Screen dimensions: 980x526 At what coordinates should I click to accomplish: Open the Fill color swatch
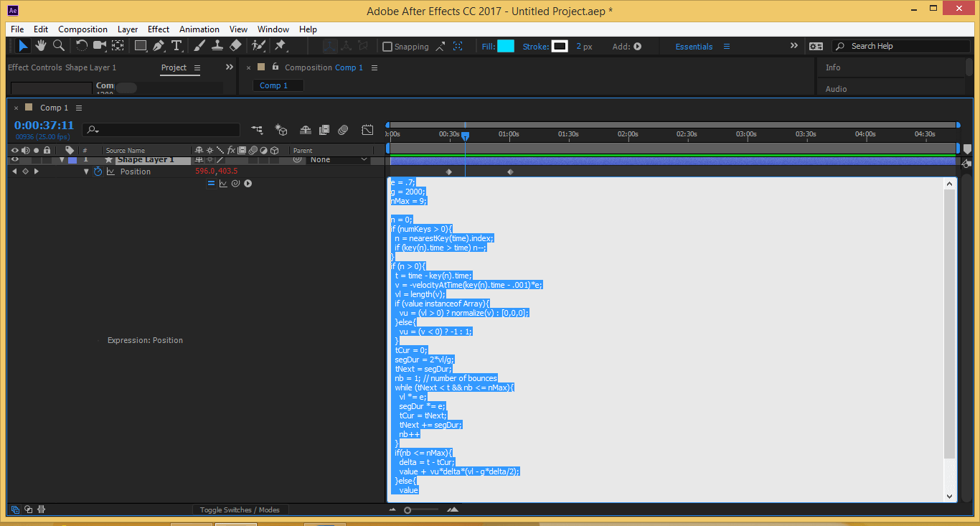tap(506, 46)
